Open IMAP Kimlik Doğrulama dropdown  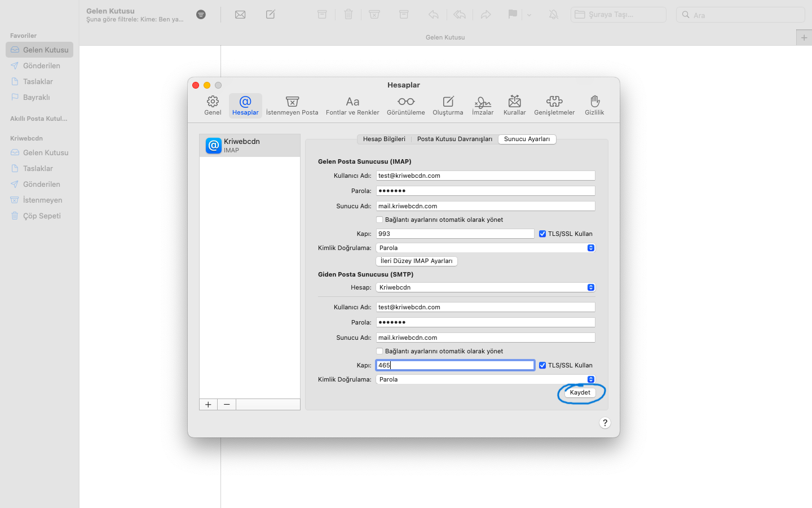point(485,248)
